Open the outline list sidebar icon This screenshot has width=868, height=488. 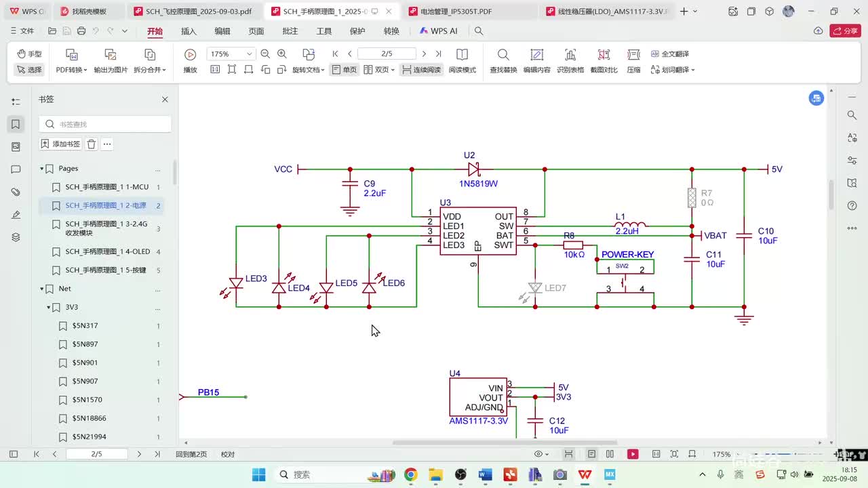tap(16, 102)
